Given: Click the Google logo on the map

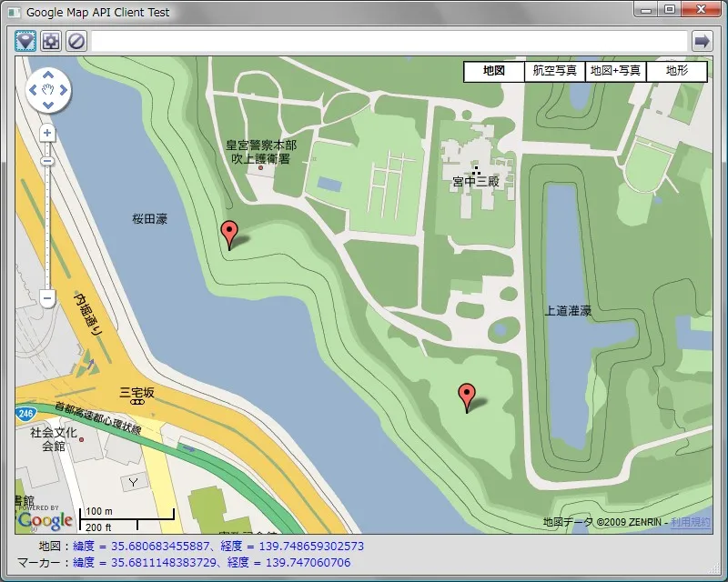Looking at the screenshot, I should click(x=45, y=520).
